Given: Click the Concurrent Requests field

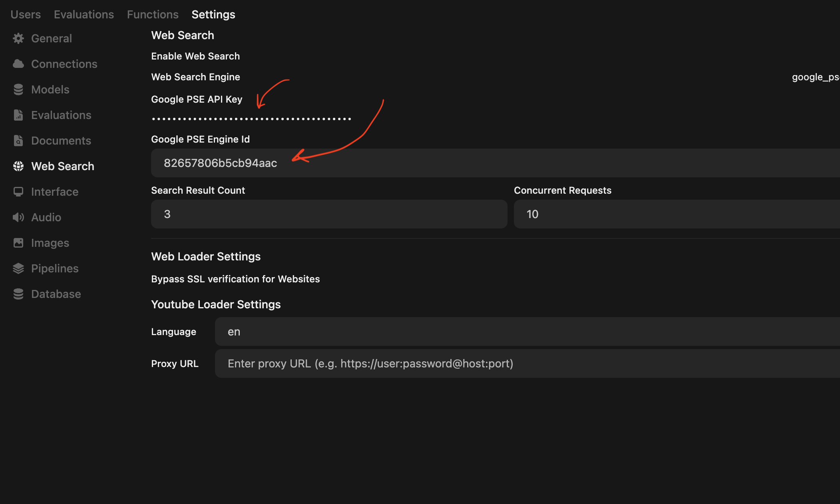Looking at the screenshot, I should tap(677, 214).
